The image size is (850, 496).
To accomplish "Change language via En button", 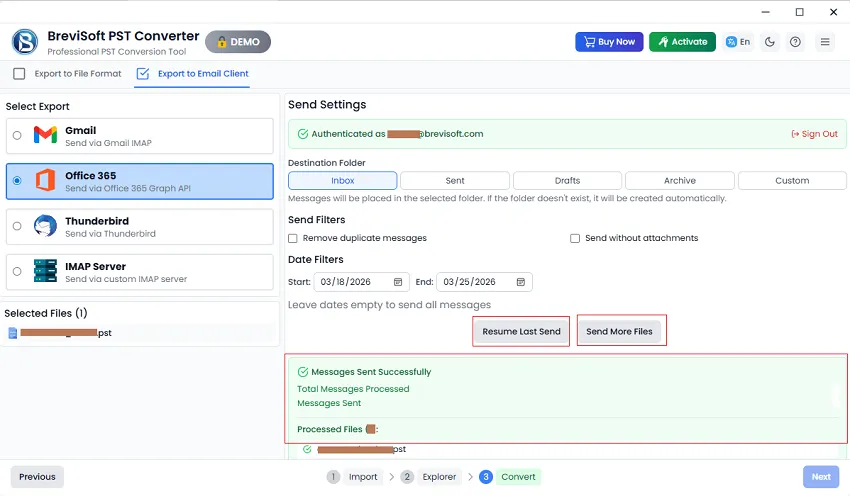I will point(738,42).
